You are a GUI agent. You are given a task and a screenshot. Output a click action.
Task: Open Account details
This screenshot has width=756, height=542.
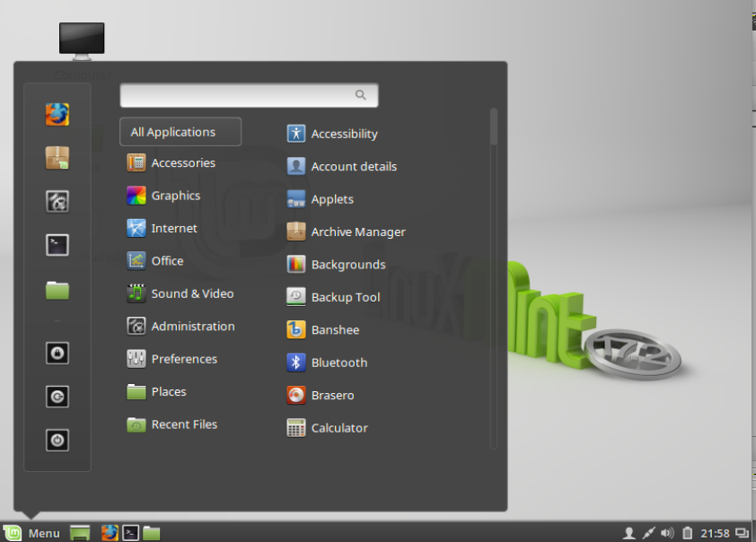coord(342,166)
